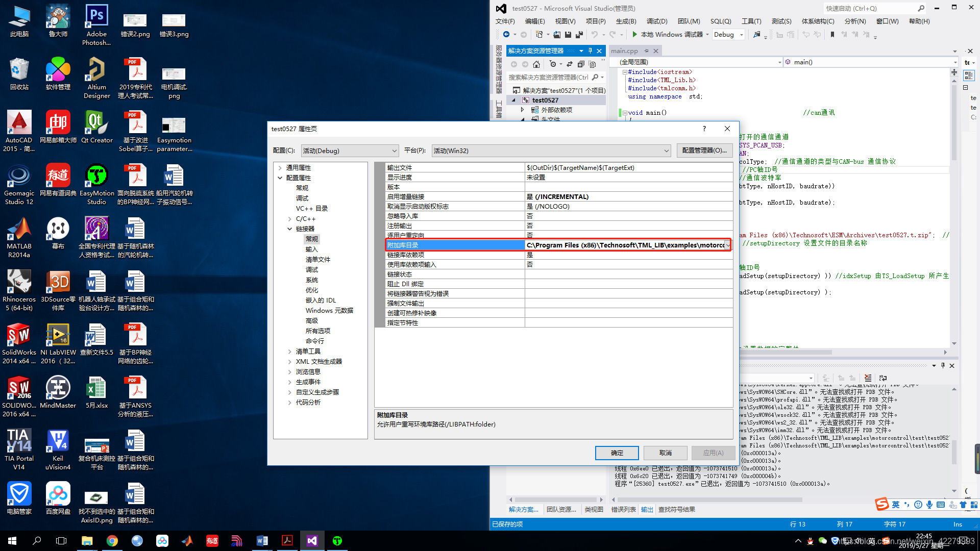Open the 附加库目录 value dropdown arrow
The height and width of the screenshot is (551, 980).
pyautogui.click(x=727, y=245)
